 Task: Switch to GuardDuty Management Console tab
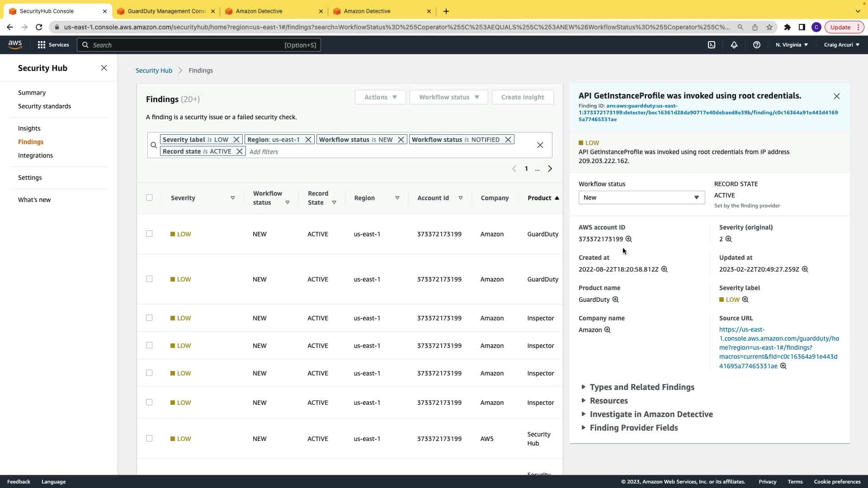click(x=166, y=11)
